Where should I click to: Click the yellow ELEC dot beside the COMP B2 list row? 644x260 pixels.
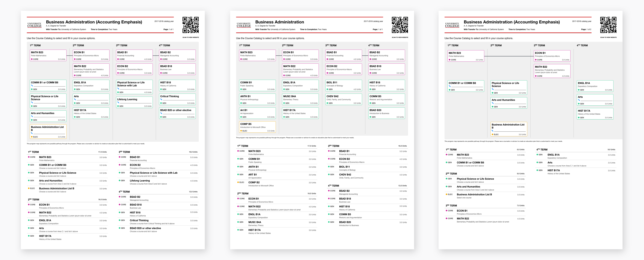(238, 182)
